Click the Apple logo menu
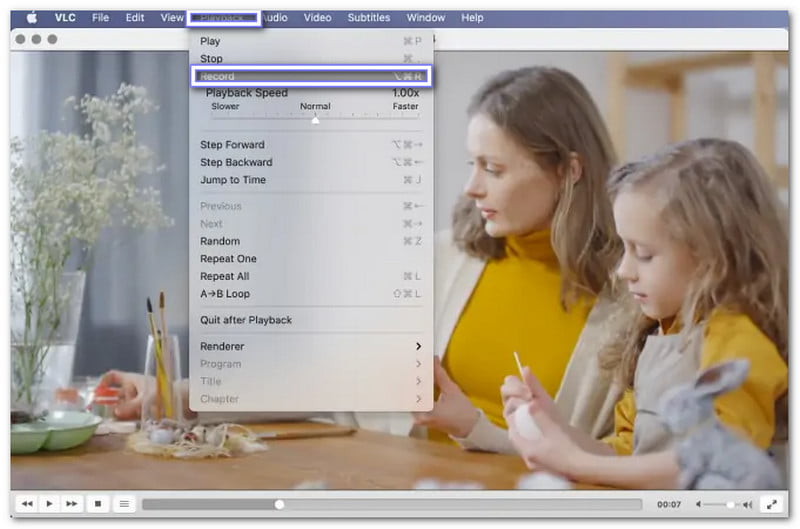800x529 pixels. [30, 18]
